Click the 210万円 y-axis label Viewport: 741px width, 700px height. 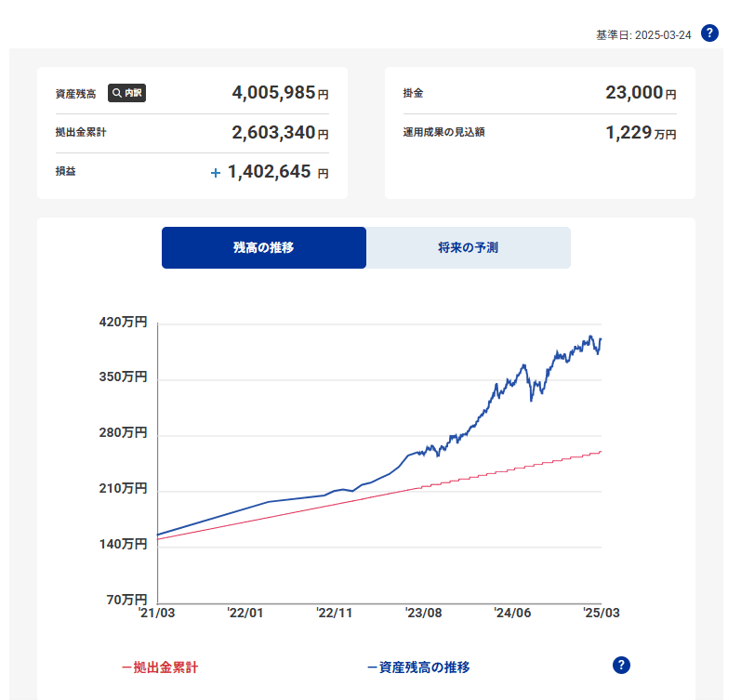(124, 488)
